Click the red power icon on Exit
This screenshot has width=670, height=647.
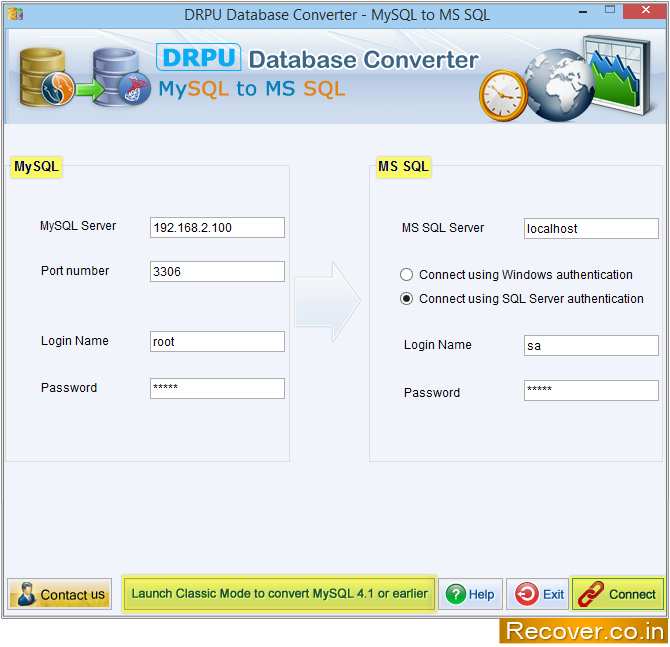point(526,594)
